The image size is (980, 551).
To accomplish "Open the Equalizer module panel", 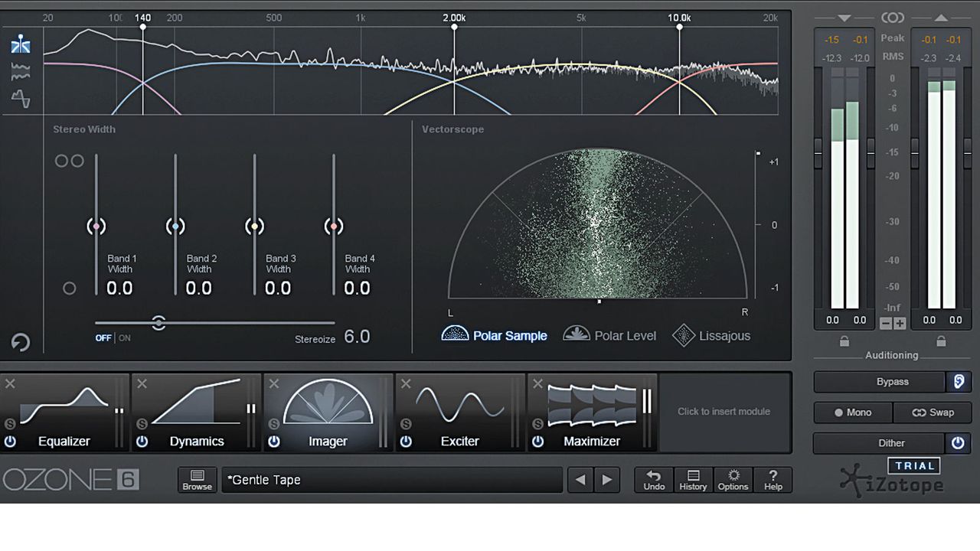I will pyautogui.click(x=64, y=412).
